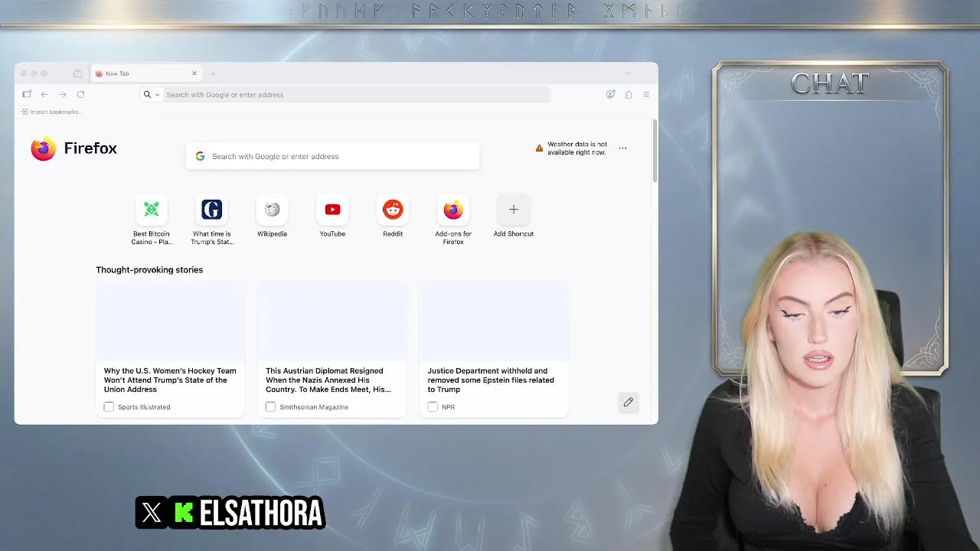980x551 pixels.
Task: Open the sidebar toggle icon in toolbar
Action: 27,94
